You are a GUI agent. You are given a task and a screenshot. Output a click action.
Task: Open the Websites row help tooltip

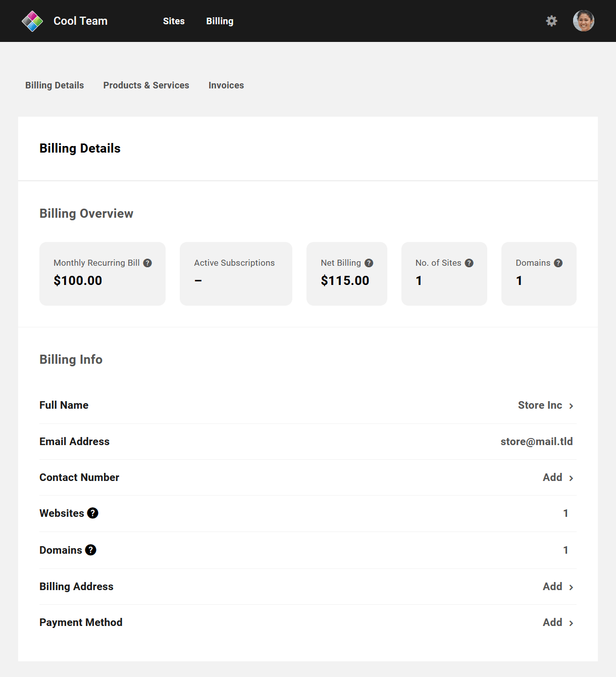(92, 513)
